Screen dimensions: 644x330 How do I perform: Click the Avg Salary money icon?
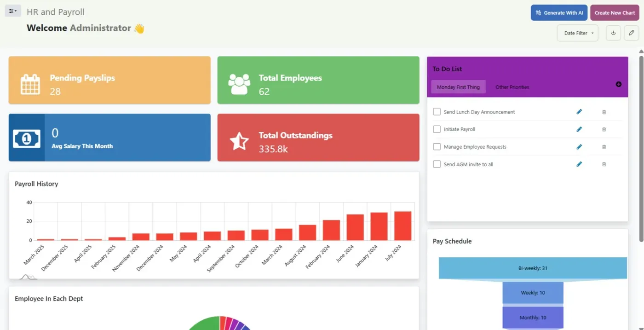click(x=27, y=138)
